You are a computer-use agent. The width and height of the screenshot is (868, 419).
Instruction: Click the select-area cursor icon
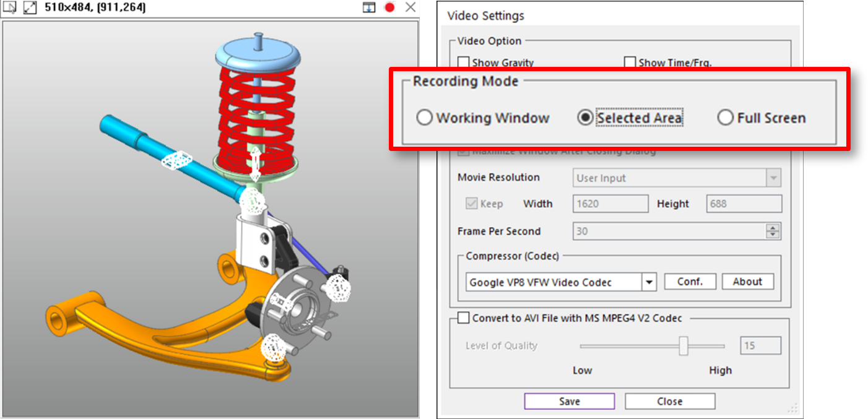pyautogui.click(x=10, y=8)
